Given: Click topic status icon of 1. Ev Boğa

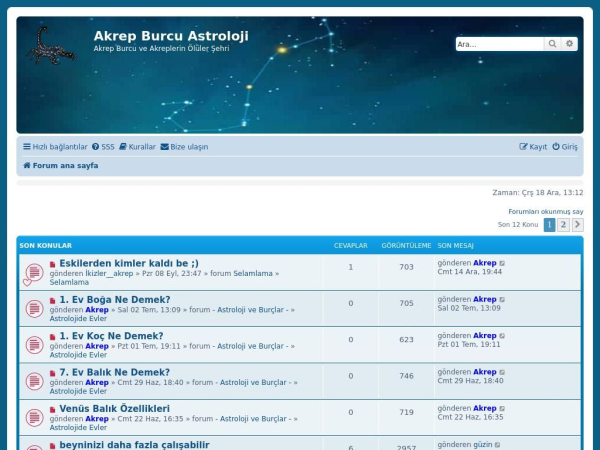Looking at the screenshot, I should (x=34, y=308).
